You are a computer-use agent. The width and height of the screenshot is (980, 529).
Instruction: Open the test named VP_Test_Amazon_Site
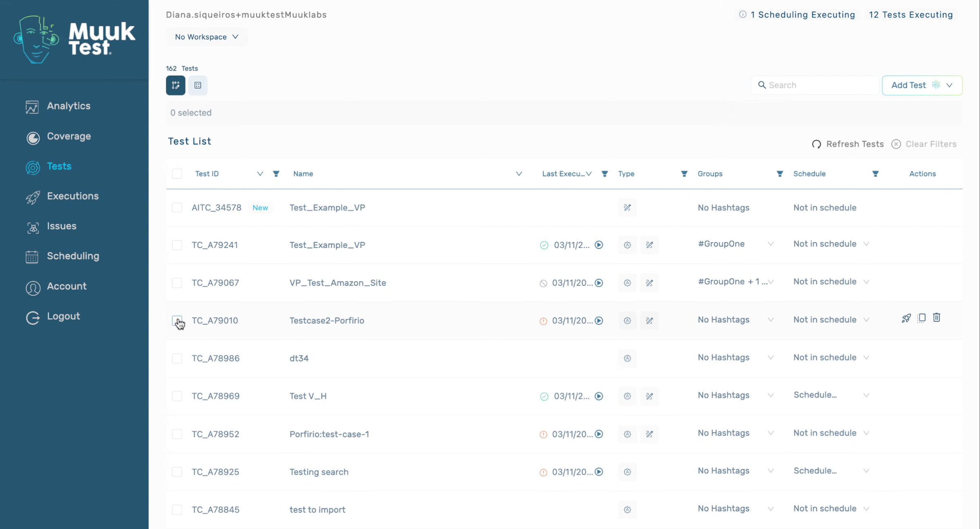pyautogui.click(x=338, y=283)
